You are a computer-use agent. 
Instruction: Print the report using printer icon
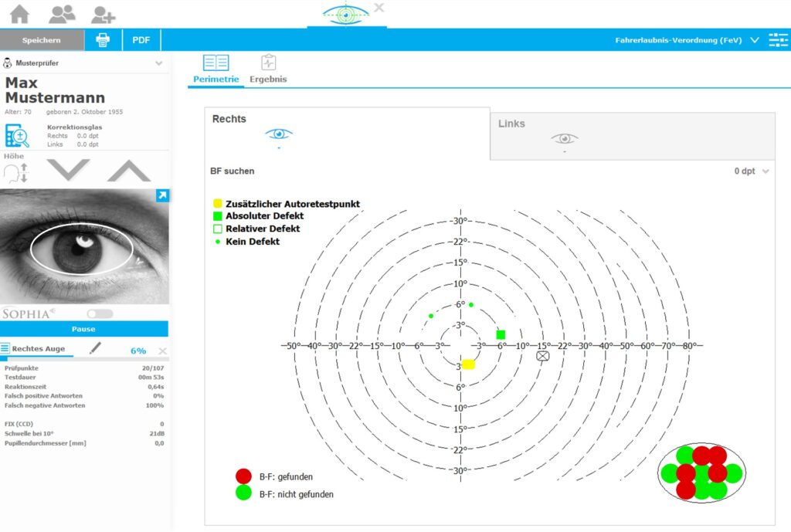(x=103, y=40)
